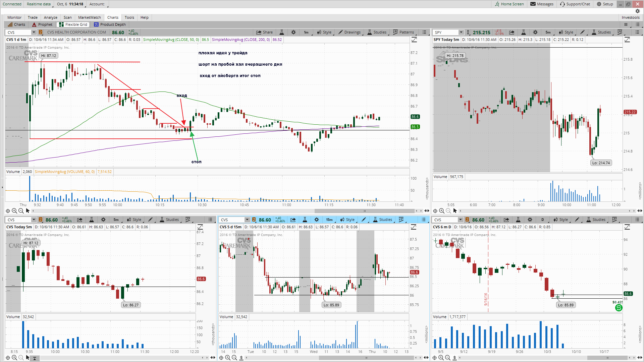
Task: Open the Product Depth sub-tab
Action: click(x=110, y=24)
